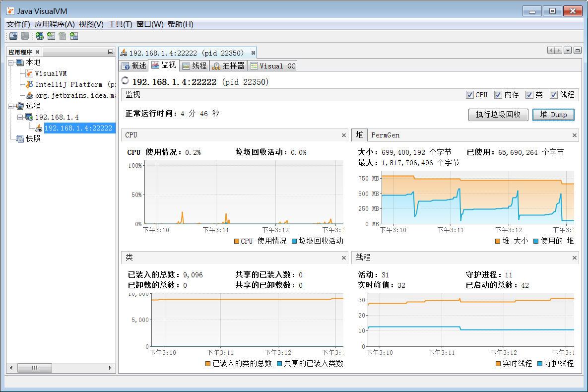Screen dimensions: 588x392
Task: Click the org.jetbrains.idea Java cup icon
Action: click(x=29, y=95)
